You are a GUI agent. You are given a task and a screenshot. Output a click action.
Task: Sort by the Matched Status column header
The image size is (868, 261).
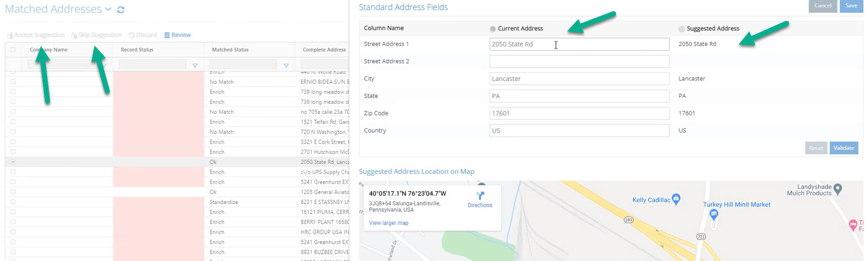(x=230, y=50)
